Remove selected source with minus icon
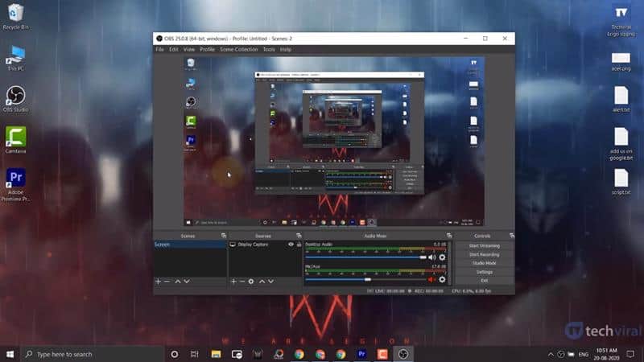Image resolution: width=644 pixels, height=362 pixels. coord(242,282)
